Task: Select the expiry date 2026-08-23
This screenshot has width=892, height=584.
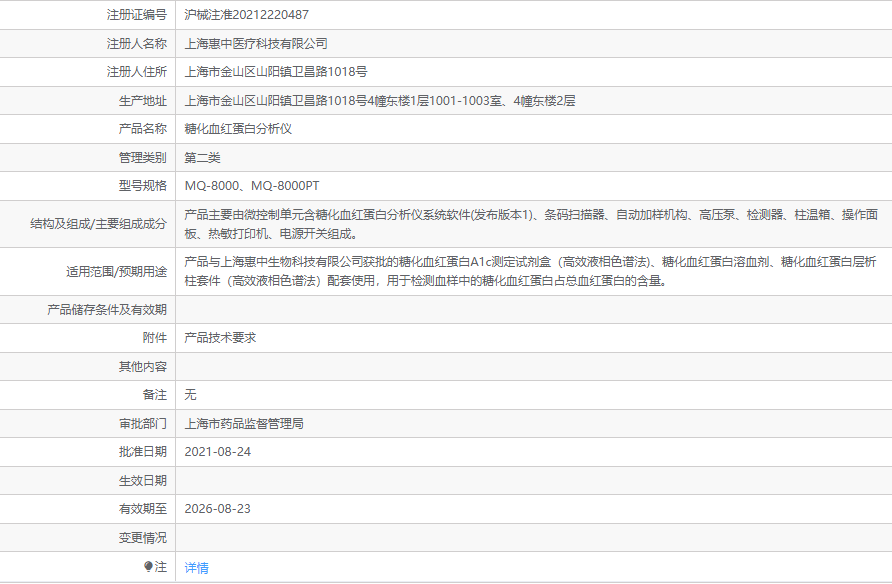Action: (218, 509)
